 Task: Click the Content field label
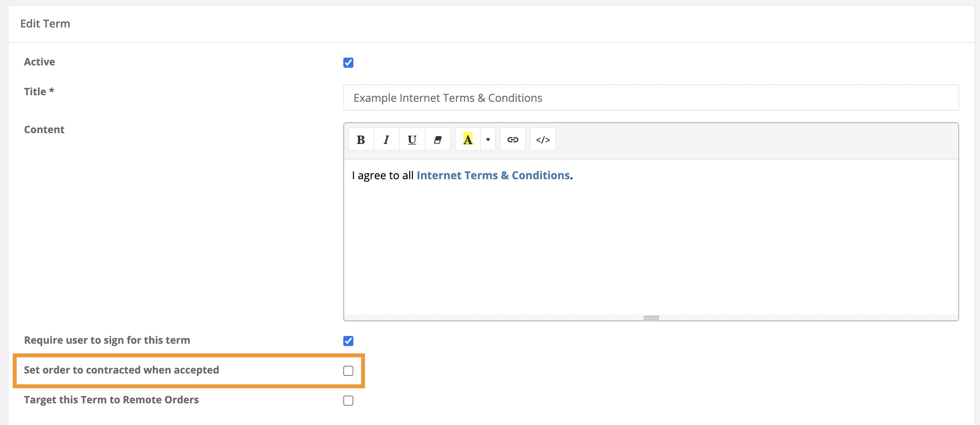[x=44, y=129]
